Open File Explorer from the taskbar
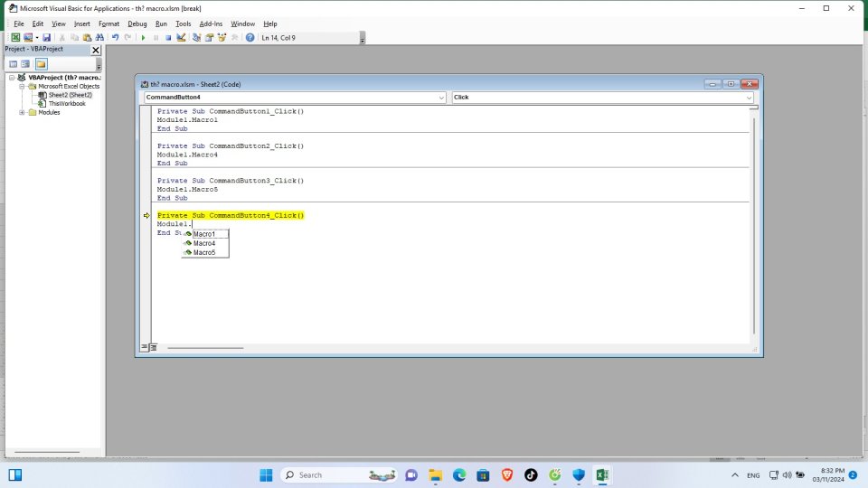 pyautogui.click(x=435, y=474)
